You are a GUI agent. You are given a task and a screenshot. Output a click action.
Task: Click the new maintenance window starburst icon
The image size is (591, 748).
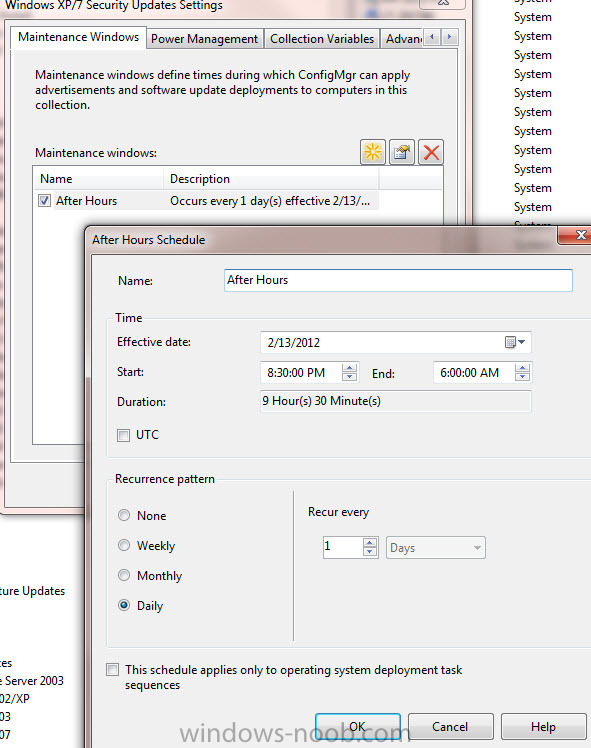pos(373,152)
